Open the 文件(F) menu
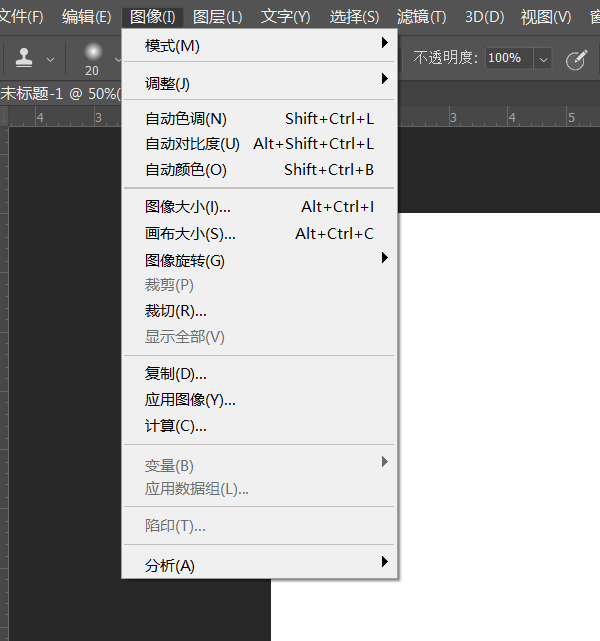 click(21, 17)
